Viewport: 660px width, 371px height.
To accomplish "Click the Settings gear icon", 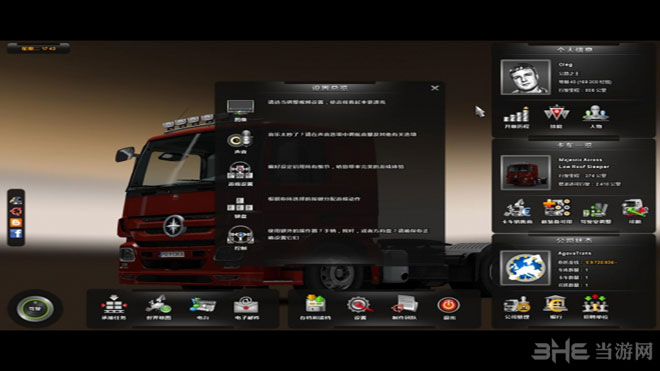I will pos(360,304).
